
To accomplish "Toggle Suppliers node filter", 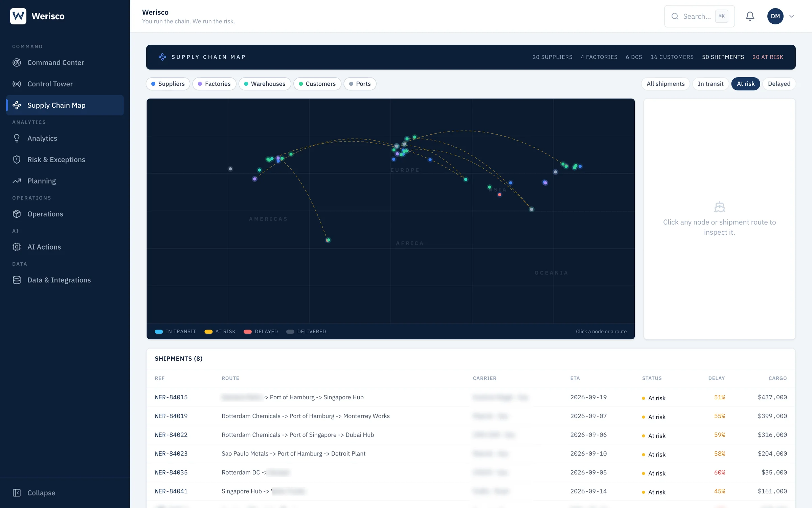I will tap(168, 84).
